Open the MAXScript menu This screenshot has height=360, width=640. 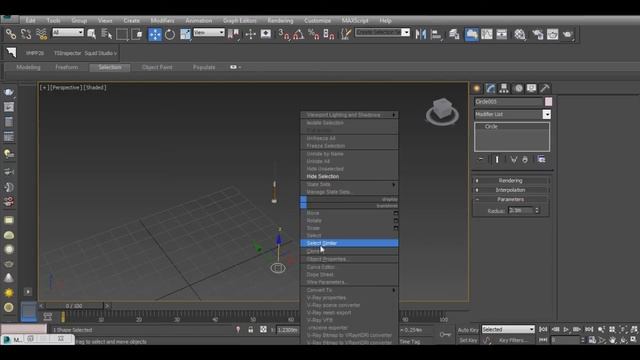point(355,20)
